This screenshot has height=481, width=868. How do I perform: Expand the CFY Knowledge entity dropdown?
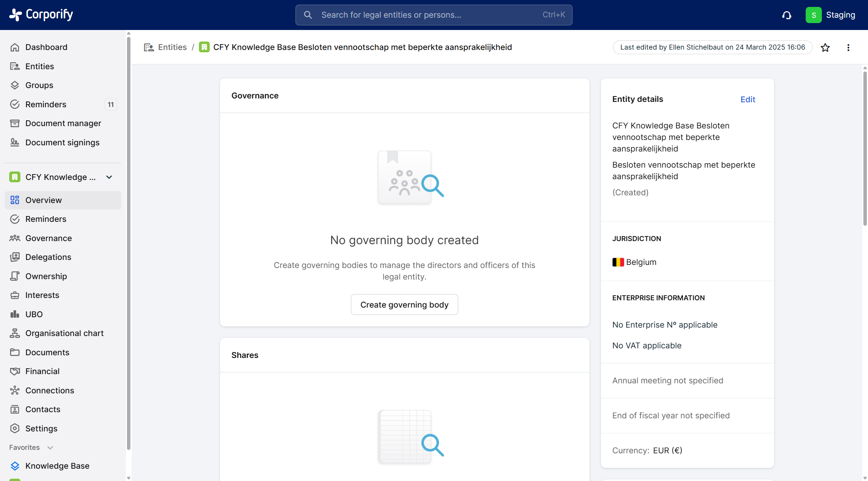[109, 177]
